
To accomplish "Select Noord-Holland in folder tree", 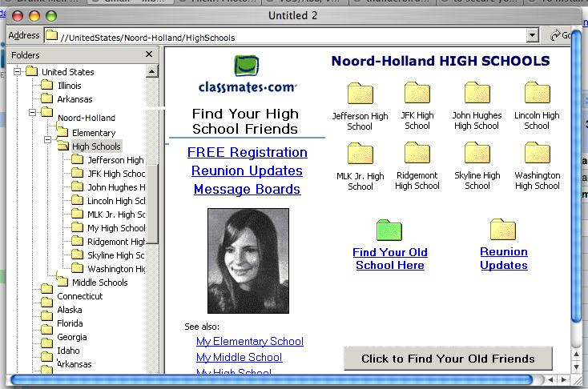I will pos(87,118).
